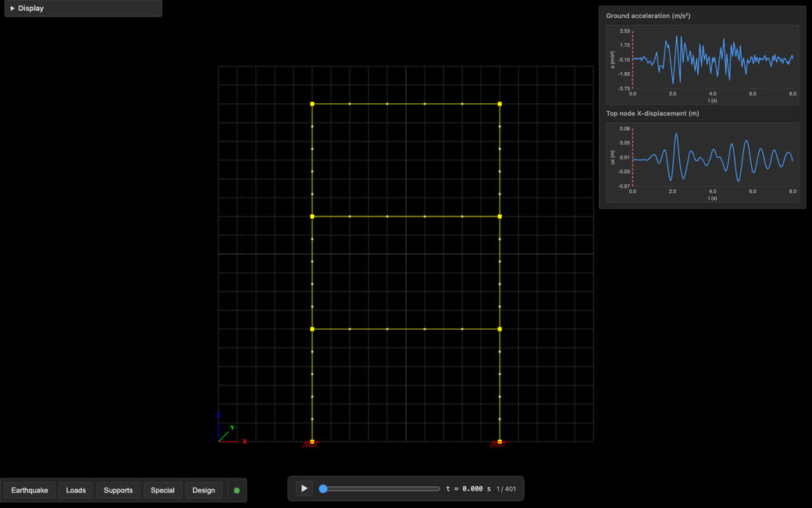Select the left fixed support symbol at frame base
The image size is (812, 508).
(311, 444)
